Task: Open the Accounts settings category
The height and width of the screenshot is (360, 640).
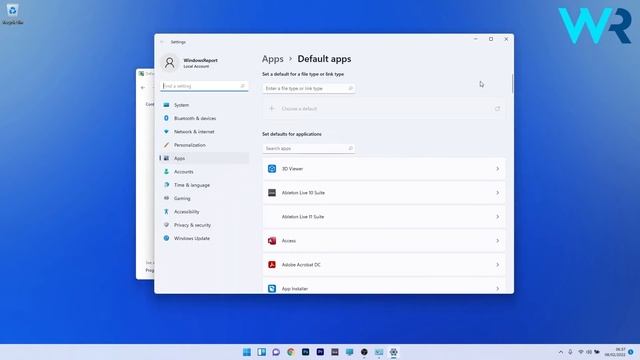Action: click(204, 171)
